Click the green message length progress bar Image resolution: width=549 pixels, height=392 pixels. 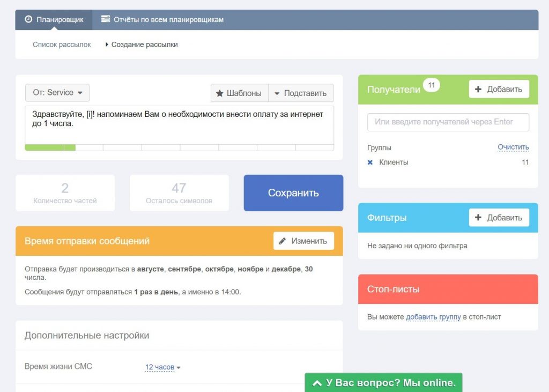tap(50, 147)
